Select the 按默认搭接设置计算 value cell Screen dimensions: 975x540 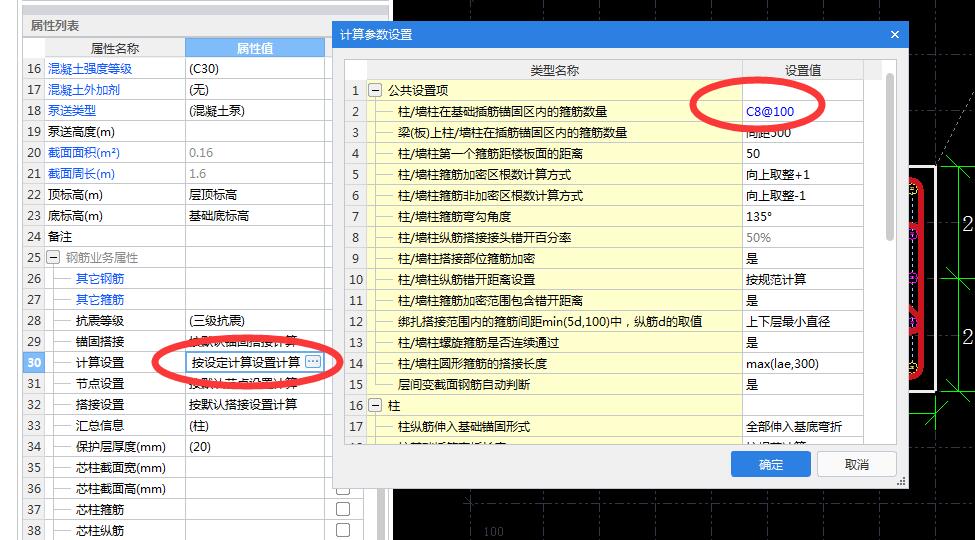pyautogui.click(x=255, y=404)
